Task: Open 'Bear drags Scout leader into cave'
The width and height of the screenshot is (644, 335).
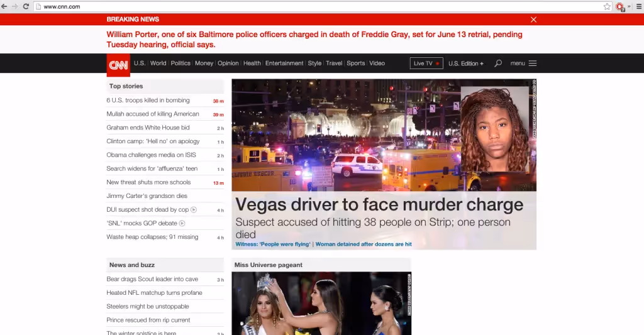Action: tap(152, 279)
